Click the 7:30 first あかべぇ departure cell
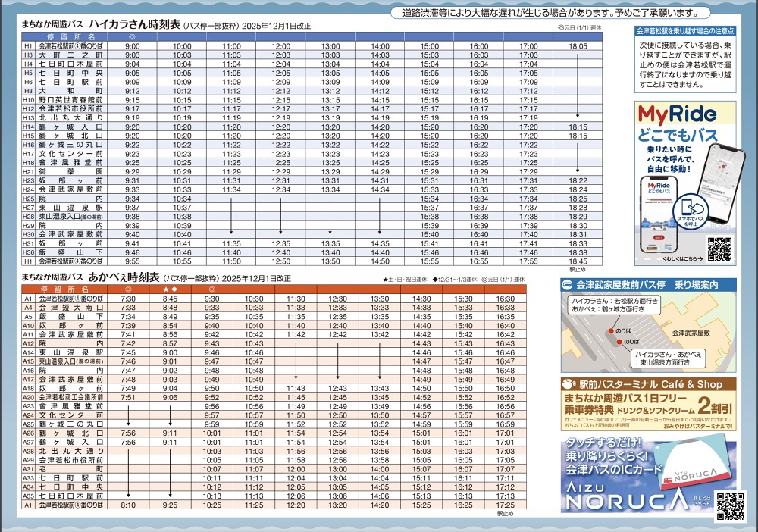The height and width of the screenshot is (532, 758). click(x=128, y=299)
